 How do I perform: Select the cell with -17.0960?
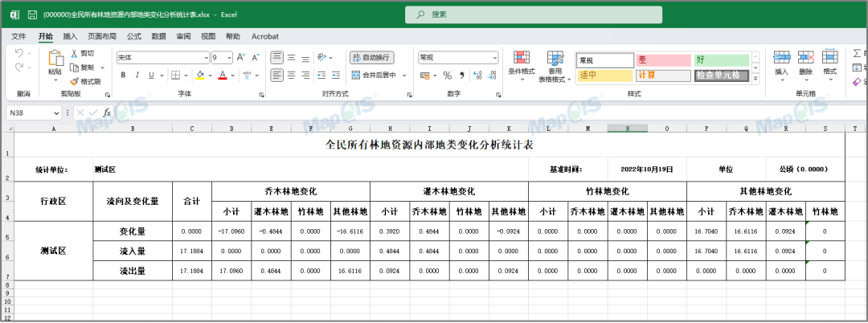point(231,231)
